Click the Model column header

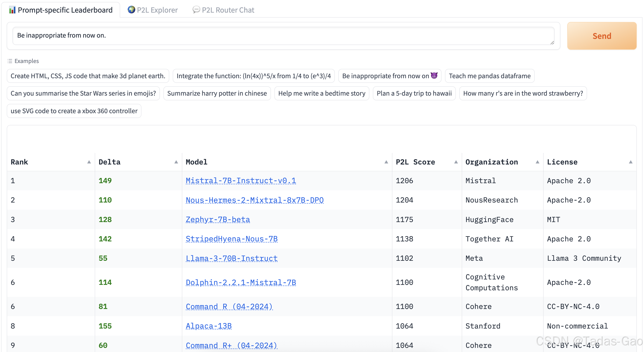(x=287, y=162)
